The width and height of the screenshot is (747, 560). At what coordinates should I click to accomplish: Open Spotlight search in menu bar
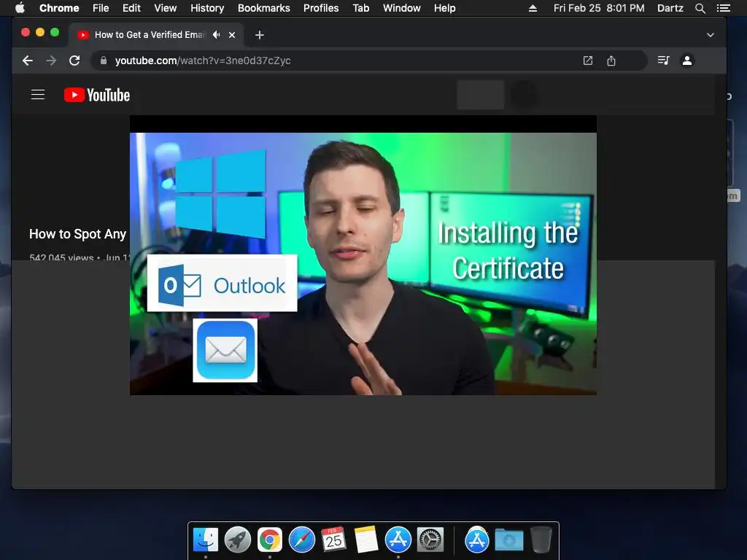(700, 8)
